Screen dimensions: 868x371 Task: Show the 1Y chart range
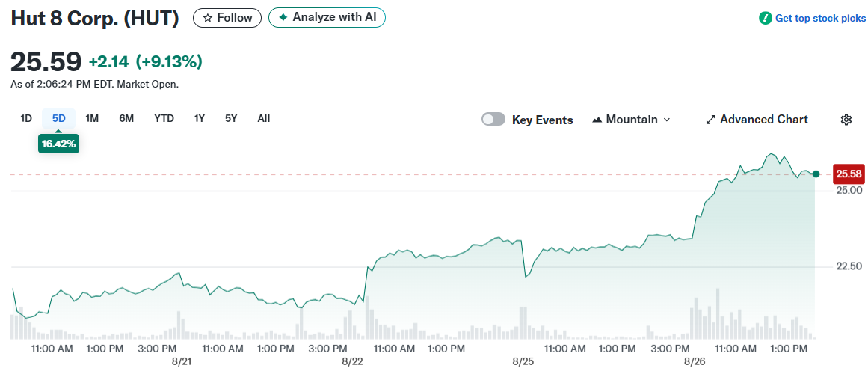(x=200, y=118)
